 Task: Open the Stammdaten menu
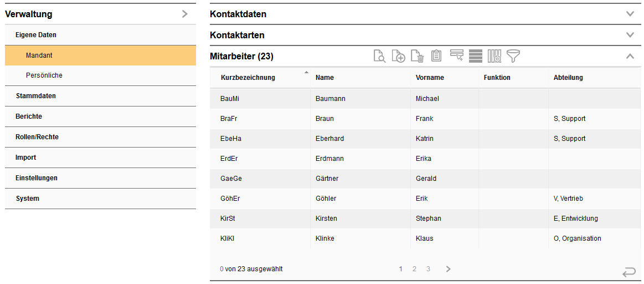36,96
